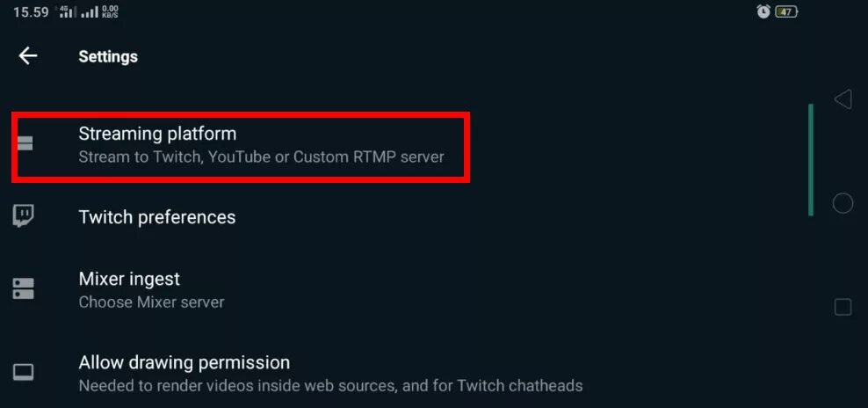Tap the Android back triangle navigation button
The height and width of the screenshot is (408, 868).
click(x=843, y=99)
